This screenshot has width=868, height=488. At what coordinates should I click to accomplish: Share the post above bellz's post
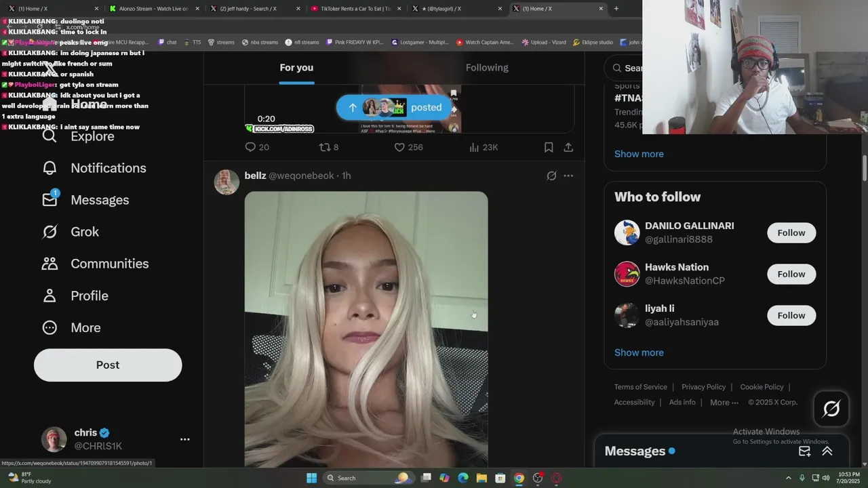pyautogui.click(x=568, y=147)
